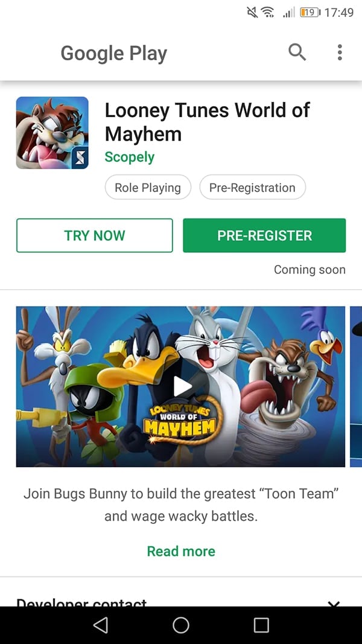
Task: Open the three-dot overflow menu
Action: point(340,53)
